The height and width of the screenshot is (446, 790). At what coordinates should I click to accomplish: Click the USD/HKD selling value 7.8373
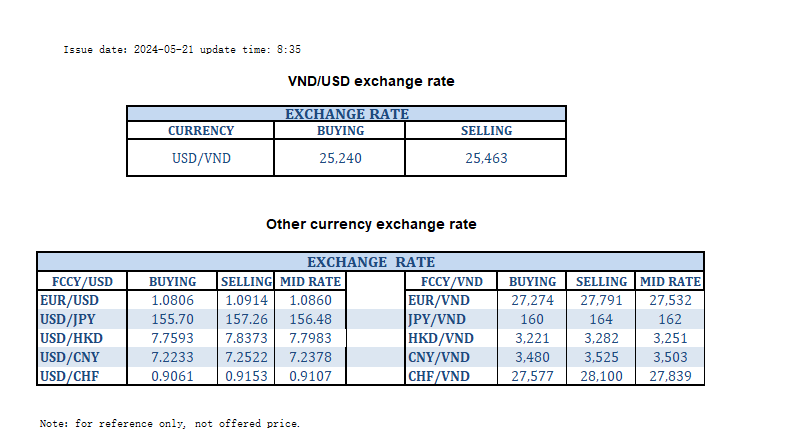[245, 338]
